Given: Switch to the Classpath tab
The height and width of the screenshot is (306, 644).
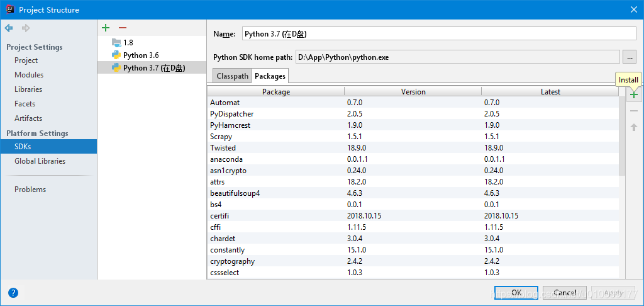Looking at the screenshot, I should 232,76.
